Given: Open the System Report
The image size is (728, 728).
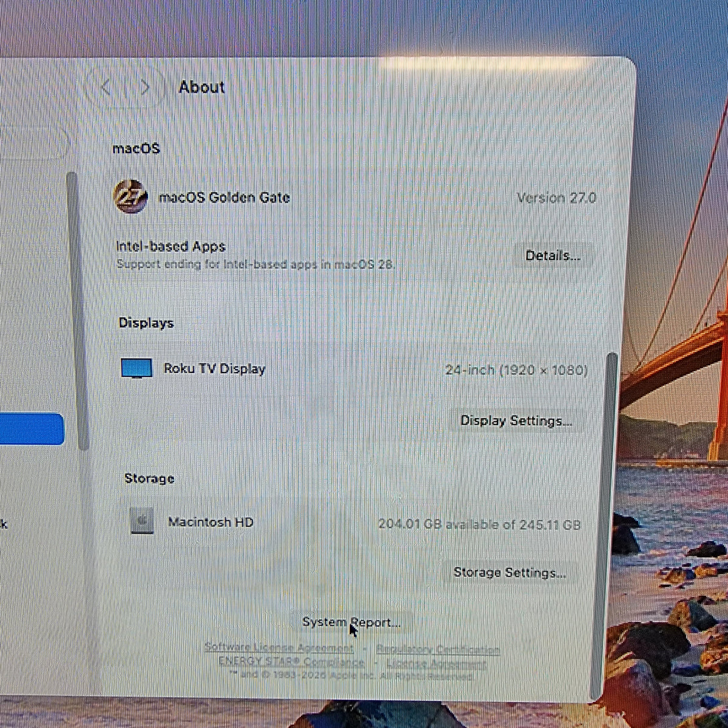Looking at the screenshot, I should click(352, 622).
